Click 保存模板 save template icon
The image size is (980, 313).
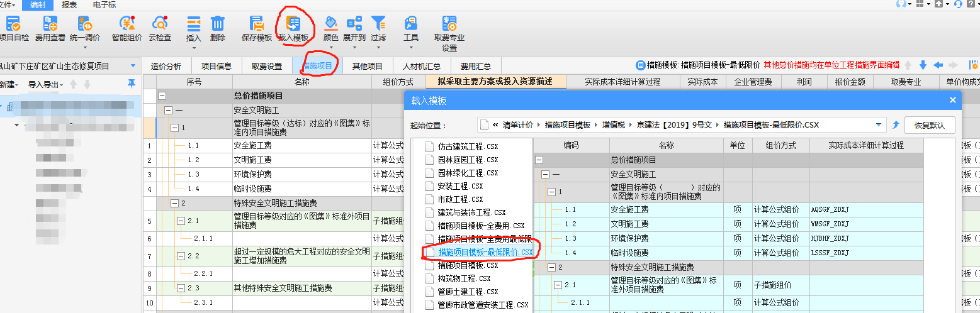pos(257,24)
